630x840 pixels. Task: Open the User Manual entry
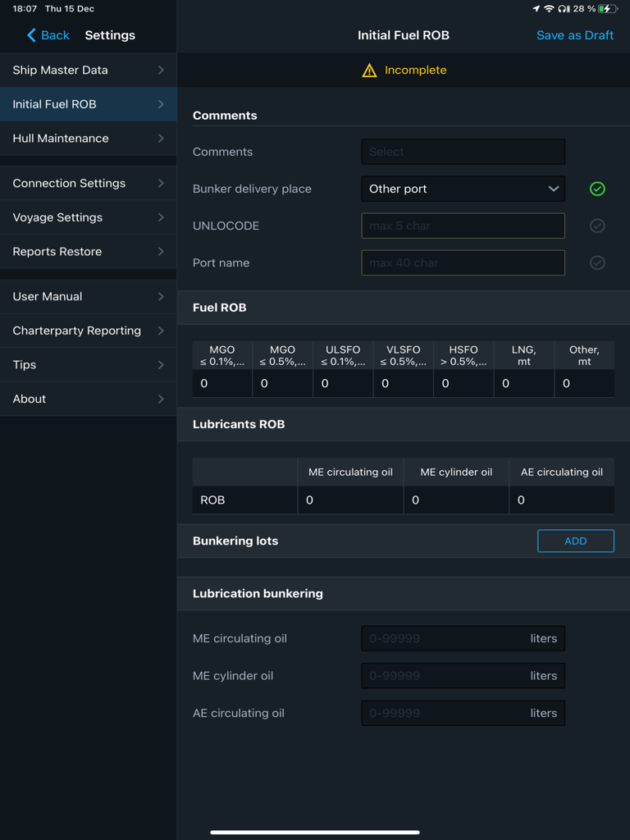tap(88, 296)
